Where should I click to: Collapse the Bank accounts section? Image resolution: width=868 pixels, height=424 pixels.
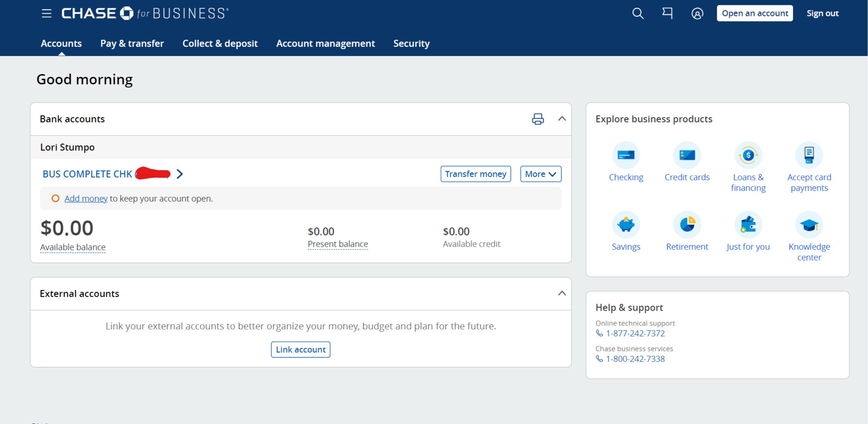point(562,118)
